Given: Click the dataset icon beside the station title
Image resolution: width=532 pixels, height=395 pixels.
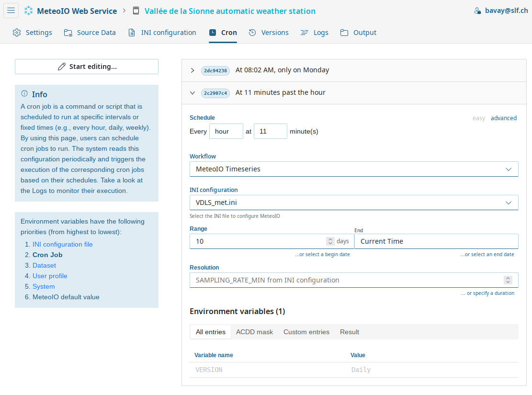Looking at the screenshot, I should [x=136, y=11].
